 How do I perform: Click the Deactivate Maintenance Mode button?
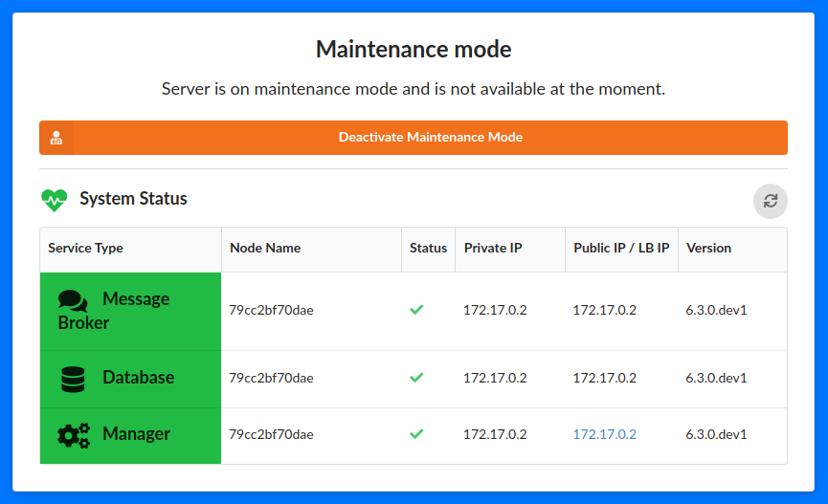click(414, 138)
